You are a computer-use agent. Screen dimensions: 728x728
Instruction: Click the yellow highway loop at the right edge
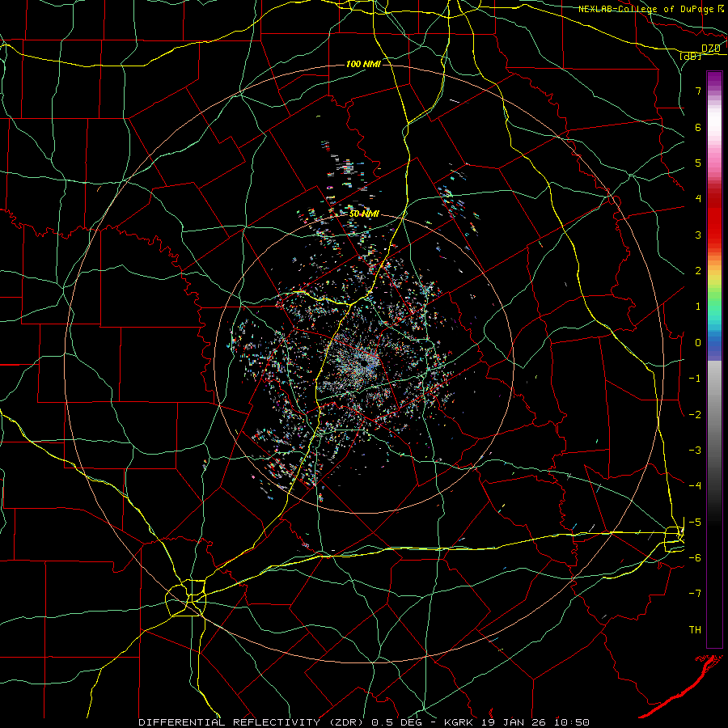pyautogui.click(x=674, y=540)
